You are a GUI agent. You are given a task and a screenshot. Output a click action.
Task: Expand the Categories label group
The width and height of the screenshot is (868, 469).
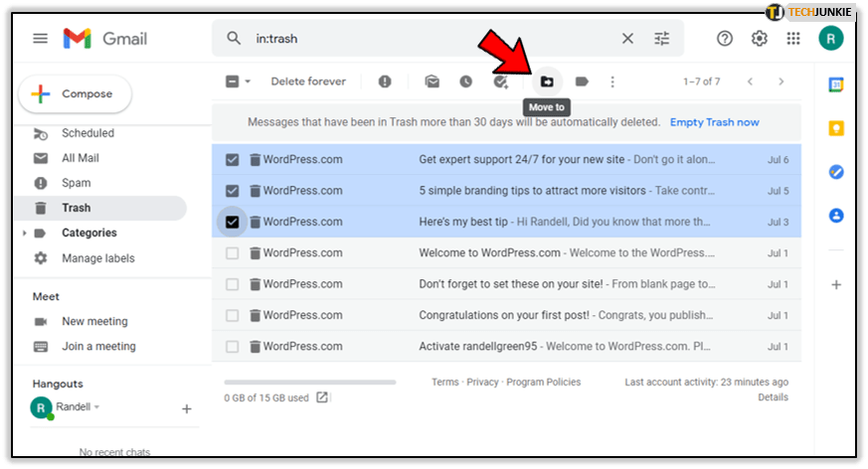[x=25, y=234]
